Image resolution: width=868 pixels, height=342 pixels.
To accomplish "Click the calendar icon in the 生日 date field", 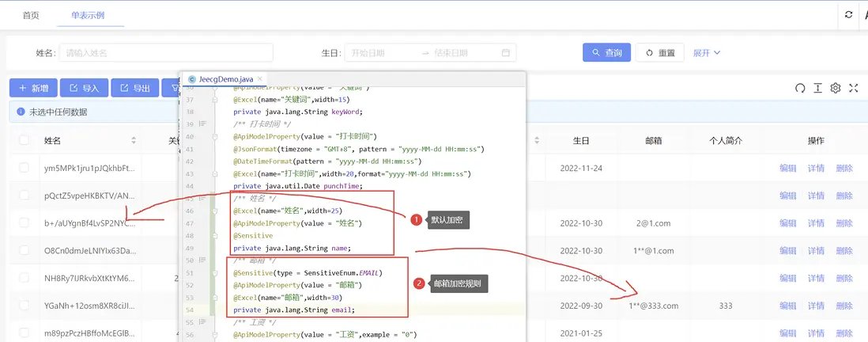I will coord(505,53).
